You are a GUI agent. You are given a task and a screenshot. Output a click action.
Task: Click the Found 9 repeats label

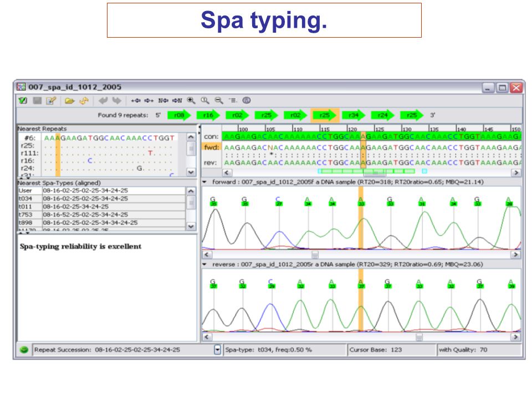click(x=123, y=115)
